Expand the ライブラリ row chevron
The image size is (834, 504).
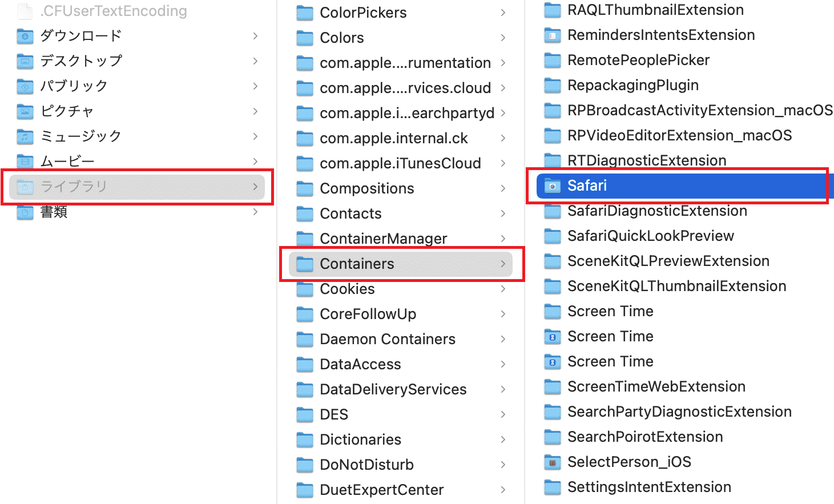click(x=255, y=187)
